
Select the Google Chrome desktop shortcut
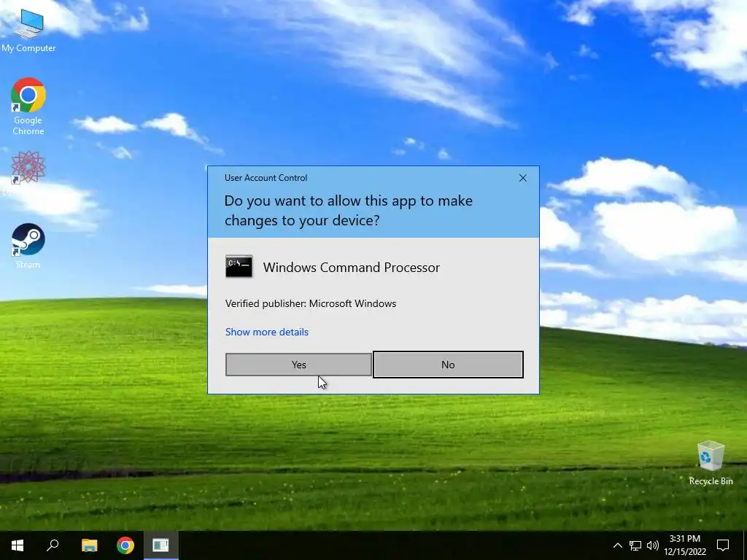click(x=28, y=106)
